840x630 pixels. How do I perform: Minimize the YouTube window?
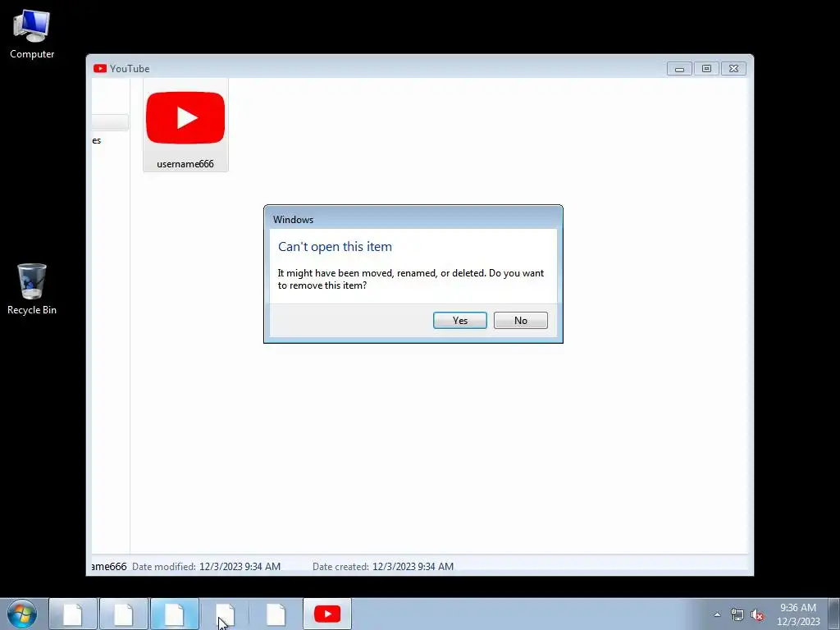[679, 69]
